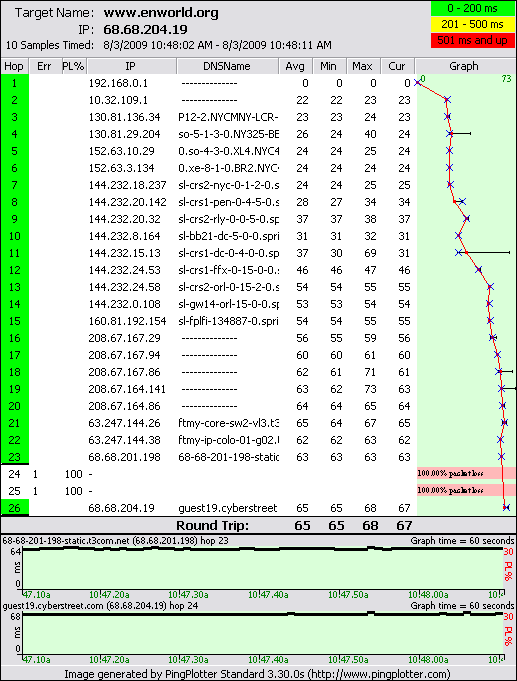Click hop 24 number cell
The width and height of the screenshot is (517, 681).
click(14, 474)
